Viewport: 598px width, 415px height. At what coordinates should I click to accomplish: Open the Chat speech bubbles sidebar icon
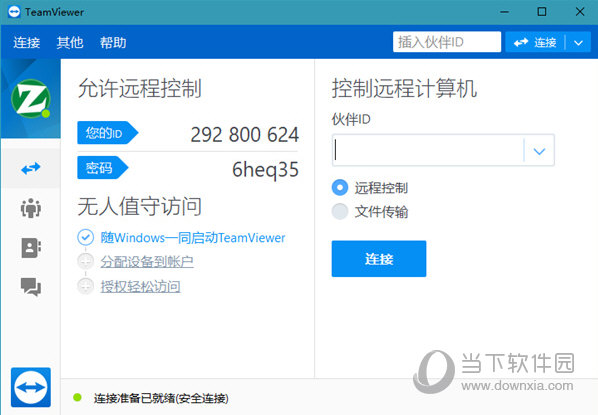click(x=31, y=287)
